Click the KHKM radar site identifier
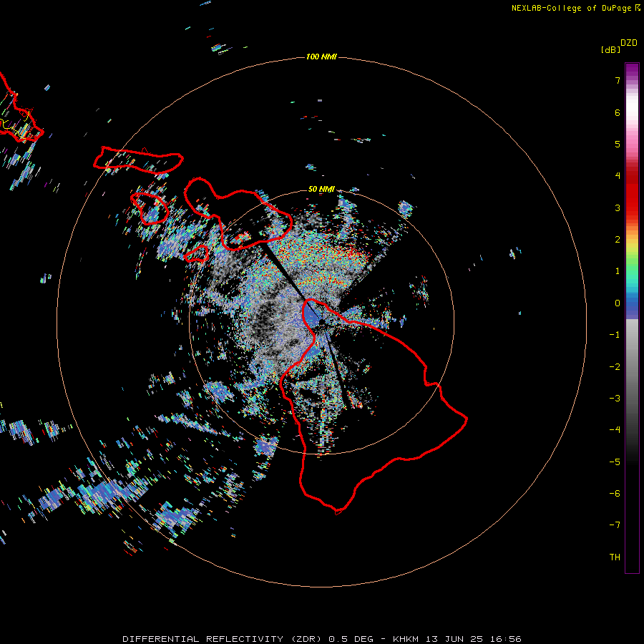This screenshot has height=644, width=644. click(406, 639)
